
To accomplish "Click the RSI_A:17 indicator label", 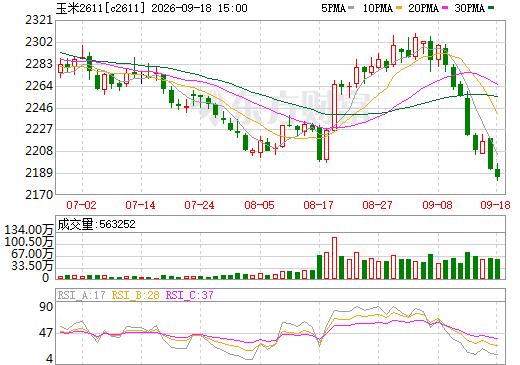I will [82, 295].
